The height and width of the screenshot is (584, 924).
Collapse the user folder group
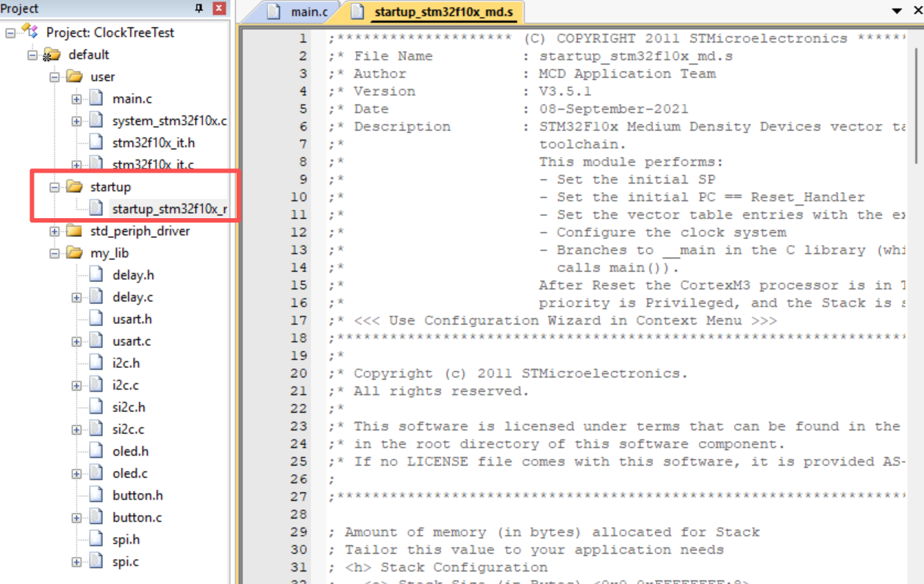tap(54, 76)
